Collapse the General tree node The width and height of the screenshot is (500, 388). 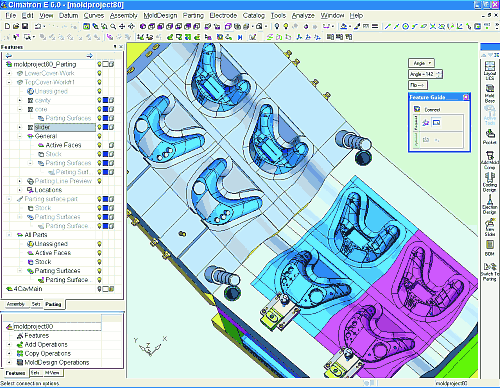click(x=20, y=136)
